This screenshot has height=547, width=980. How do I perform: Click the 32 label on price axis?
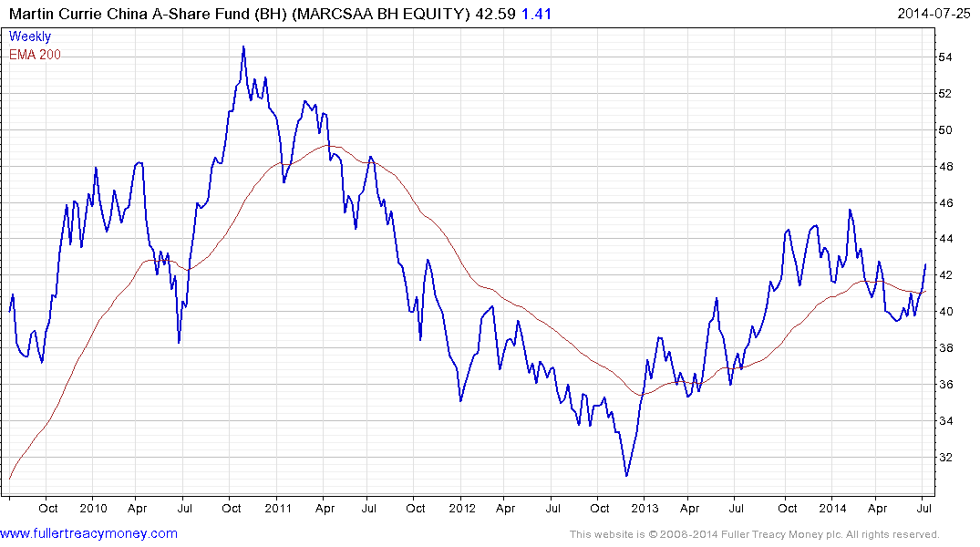[x=945, y=457]
